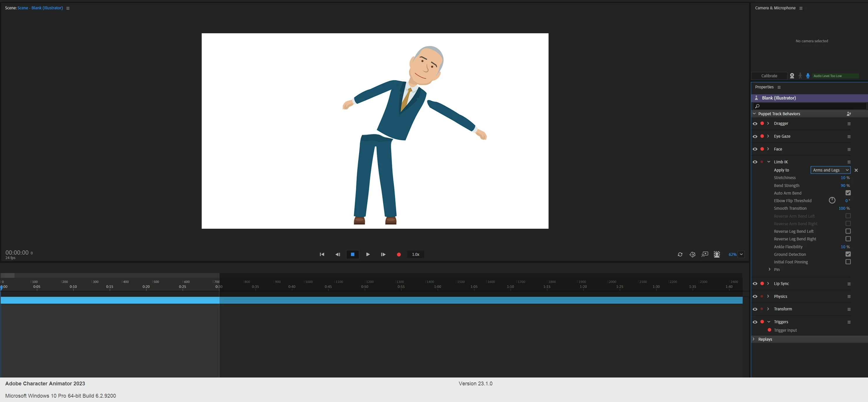Screen dimensions: 868x402
Task: Uncheck the Auto Arm Bend checkbox
Action: [x=848, y=193]
